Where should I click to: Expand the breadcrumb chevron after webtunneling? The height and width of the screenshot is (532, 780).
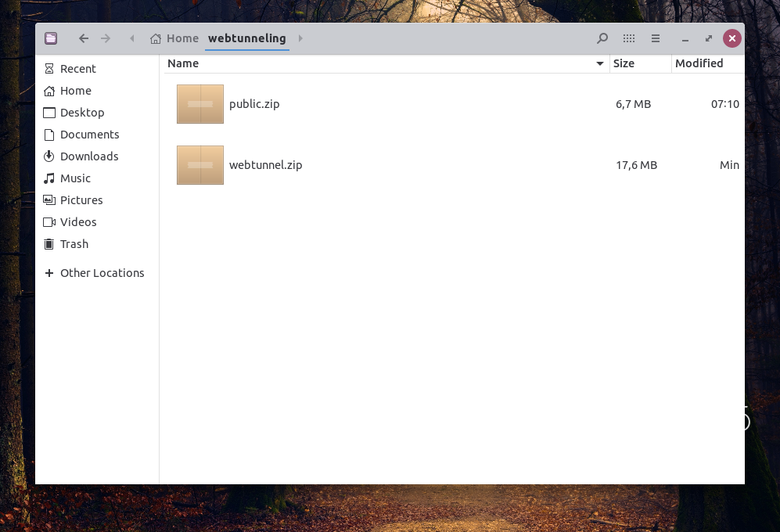pyautogui.click(x=300, y=38)
